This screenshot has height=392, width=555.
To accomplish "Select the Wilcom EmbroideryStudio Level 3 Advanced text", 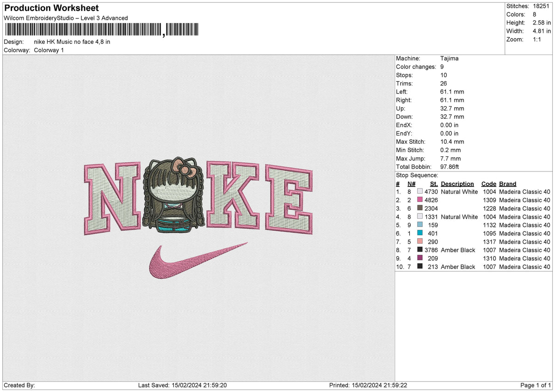I will point(66,18).
